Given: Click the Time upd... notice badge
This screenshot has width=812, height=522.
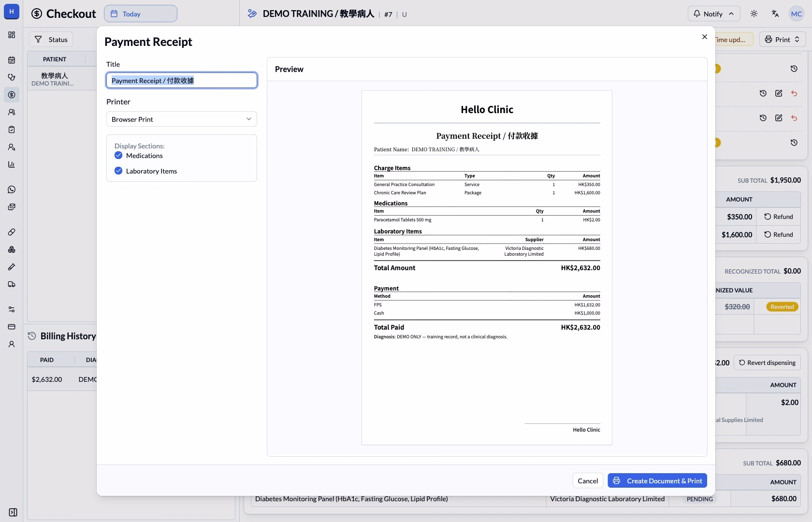Looking at the screenshot, I should (x=734, y=39).
